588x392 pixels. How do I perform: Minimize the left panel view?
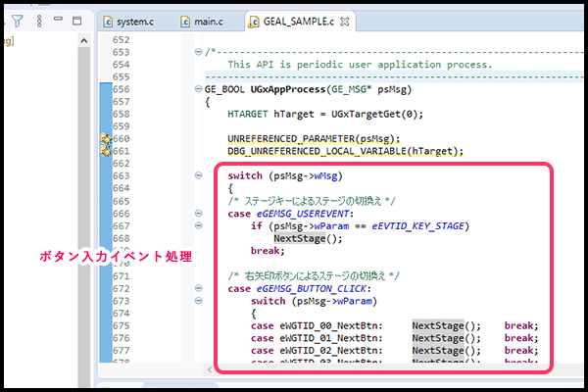pos(58,19)
